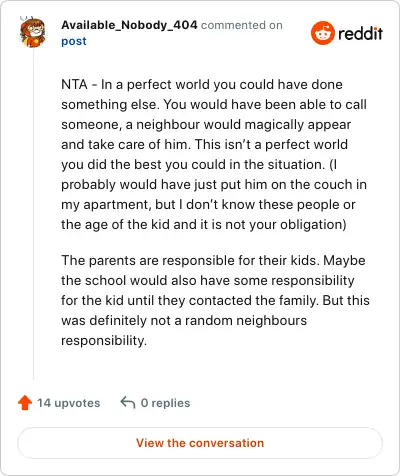Click the 'NTA' verdict at comment start
The width and height of the screenshot is (400, 476).
click(74, 84)
